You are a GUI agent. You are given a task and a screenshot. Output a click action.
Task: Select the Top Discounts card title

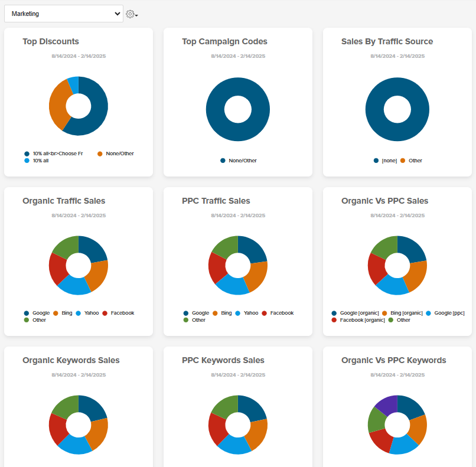[51, 41]
